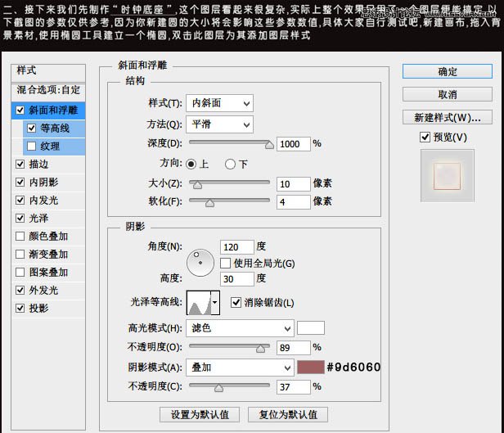Screen dimensions: 504x433
Task: Click the 深度 value field 1000
Action: (x=294, y=144)
